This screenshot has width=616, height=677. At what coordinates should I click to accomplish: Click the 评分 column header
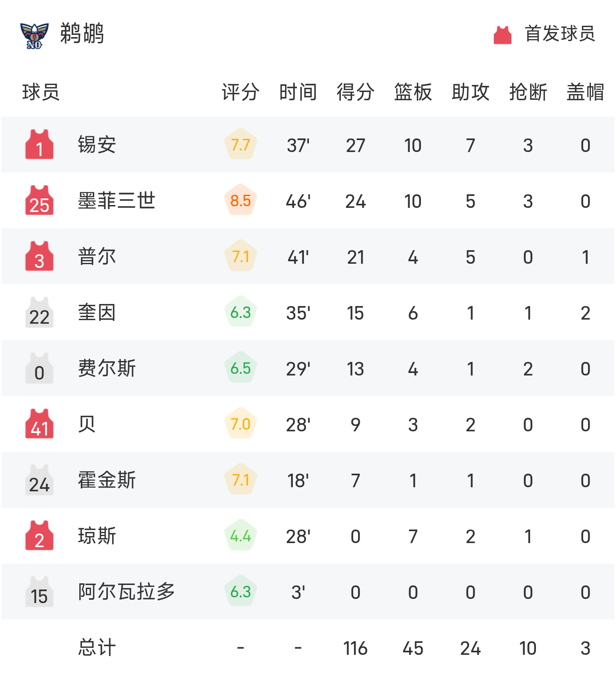(x=240, y=92)
